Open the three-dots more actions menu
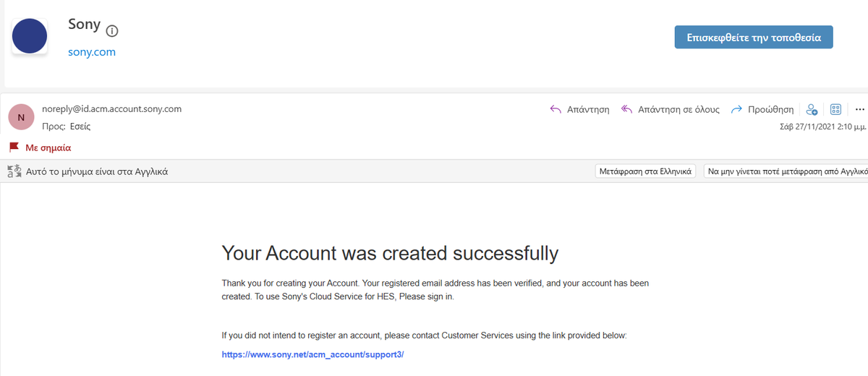This screenshot has height=376, width=868. (x=859, y=110)
